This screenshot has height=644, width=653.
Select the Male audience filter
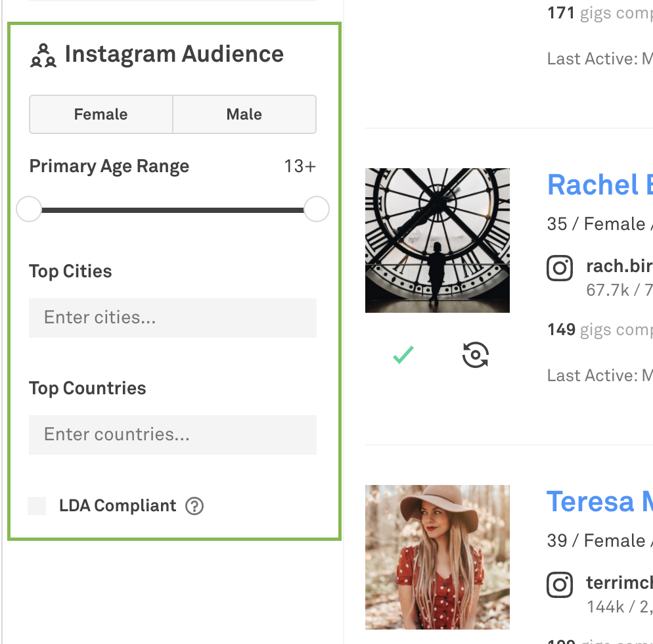point(244,114)
